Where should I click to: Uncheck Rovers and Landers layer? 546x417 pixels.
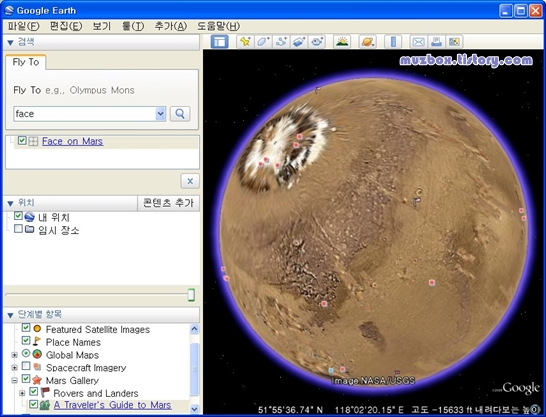pyautogui.click(x=33, y=392)
